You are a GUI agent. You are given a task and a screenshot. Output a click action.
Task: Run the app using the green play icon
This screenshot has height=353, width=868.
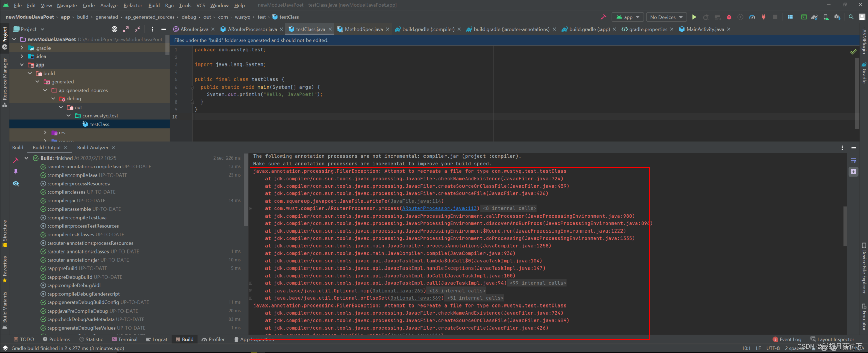(694, 17)
